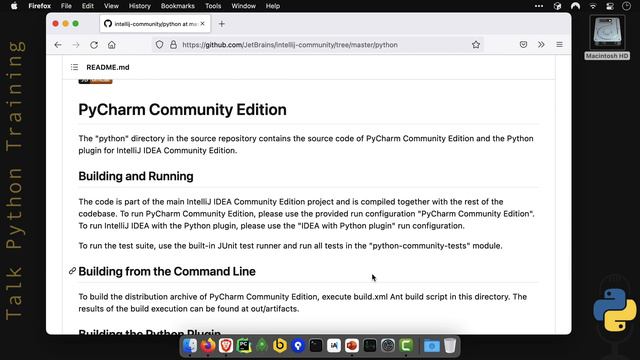Go to the Firefox home page
Screen dimensions: 640x360
tap(112, 45)
